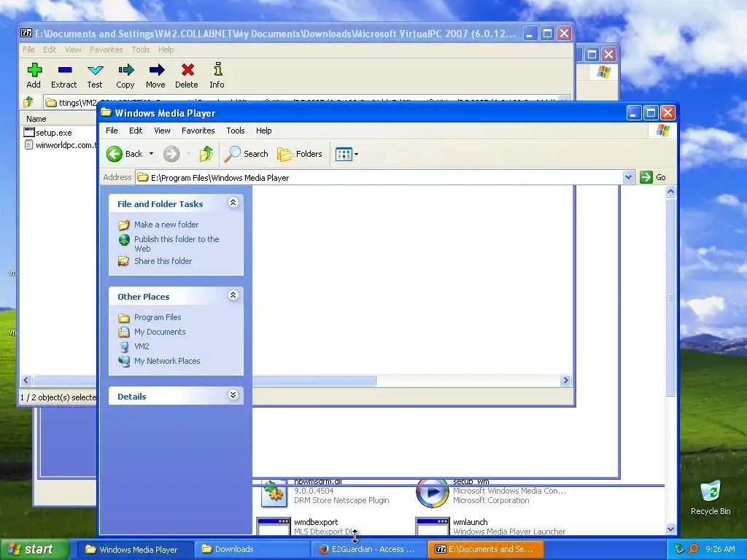Expand the Details panel
Viewport: 747px width, 560px height.
click(x=233, y=395)
